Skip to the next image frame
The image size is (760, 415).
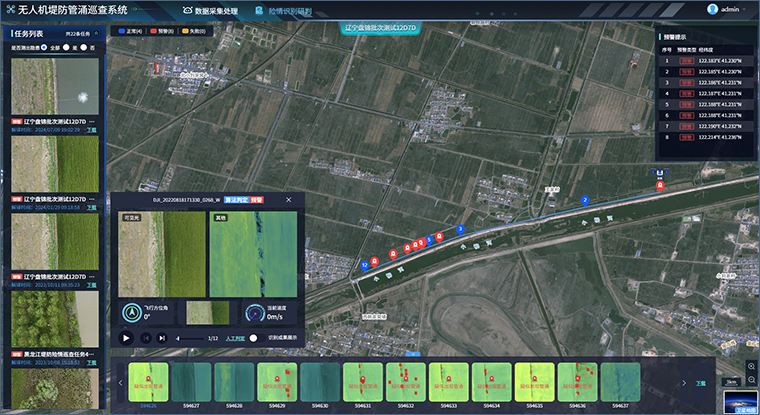162,338
